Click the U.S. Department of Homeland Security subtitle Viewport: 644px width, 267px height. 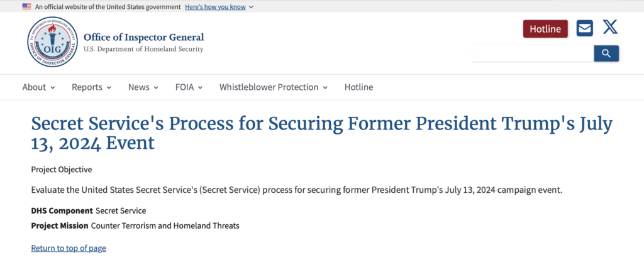point(143,49)
